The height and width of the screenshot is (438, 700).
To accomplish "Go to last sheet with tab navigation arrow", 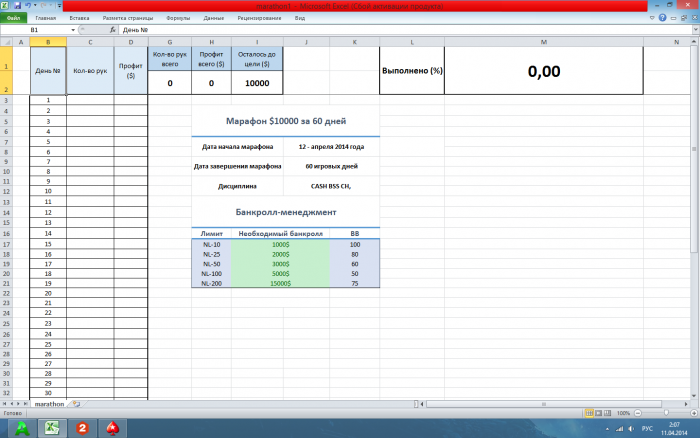I will pyautogui.click(x=25, y=404).
